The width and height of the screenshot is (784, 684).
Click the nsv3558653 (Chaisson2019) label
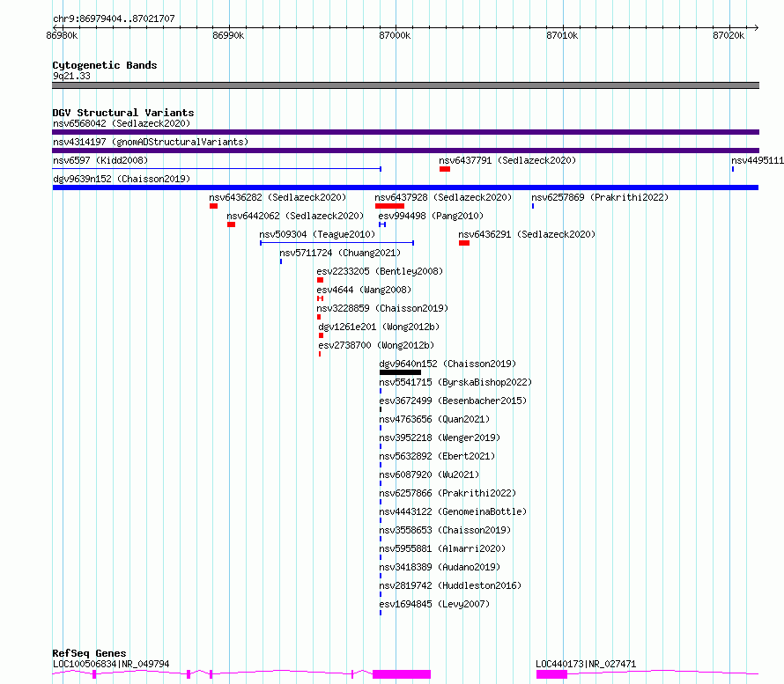[x=445, y=530]
